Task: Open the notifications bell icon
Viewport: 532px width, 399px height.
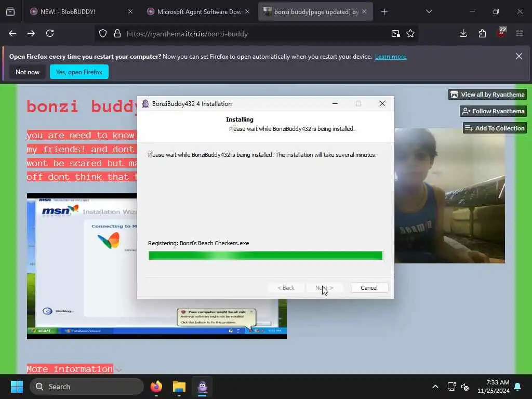Action: click(518, 387)
